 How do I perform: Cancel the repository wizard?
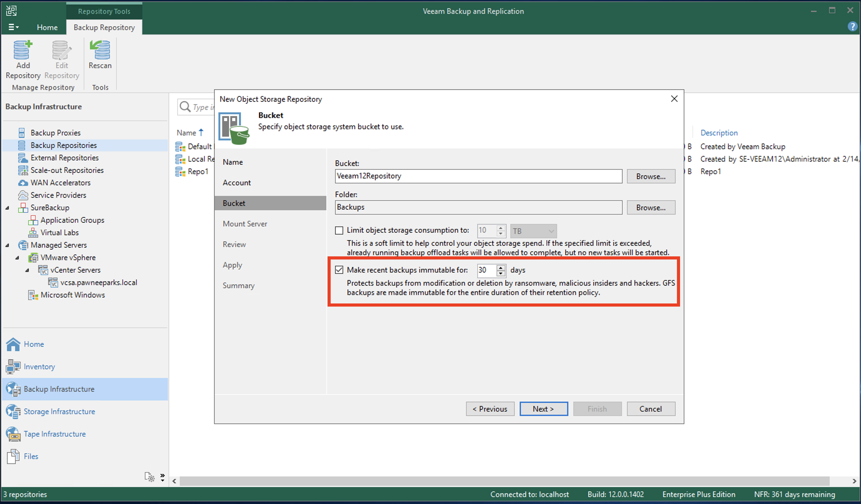(x=650, y=409)
